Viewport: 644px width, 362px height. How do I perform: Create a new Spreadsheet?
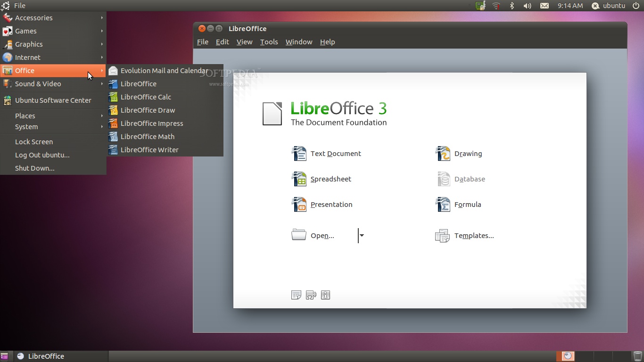point(321,179)
